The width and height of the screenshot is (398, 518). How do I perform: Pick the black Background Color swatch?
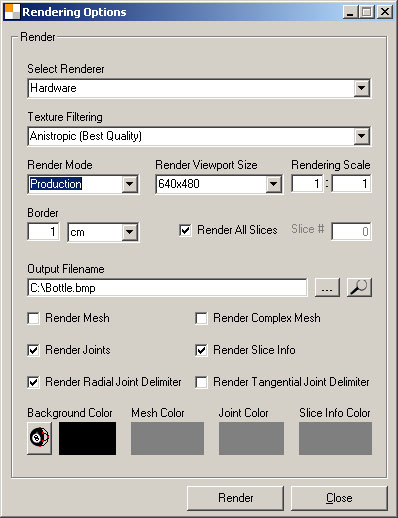click(x=87, y=438)
